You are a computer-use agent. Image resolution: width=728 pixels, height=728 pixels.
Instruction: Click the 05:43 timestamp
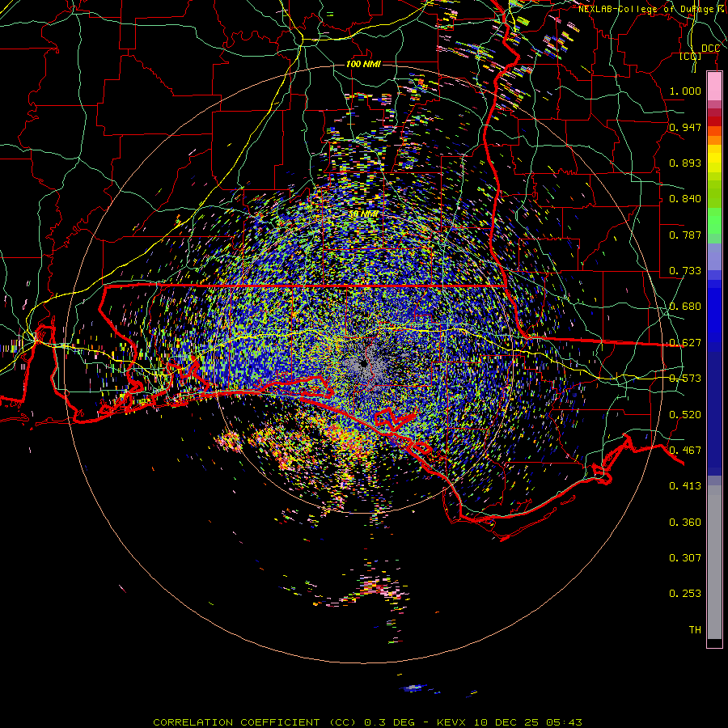[x=564, y=722]
